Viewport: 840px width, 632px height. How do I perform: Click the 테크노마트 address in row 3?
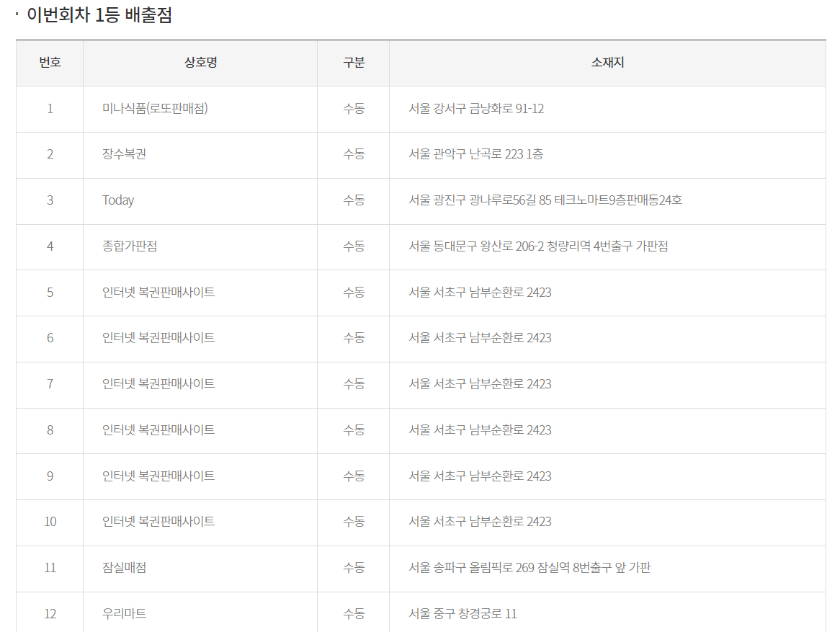545,200
